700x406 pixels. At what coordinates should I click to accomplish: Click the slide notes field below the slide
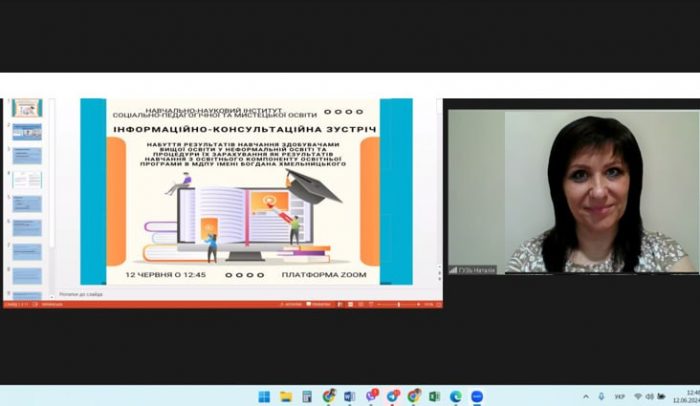(200, 294)
